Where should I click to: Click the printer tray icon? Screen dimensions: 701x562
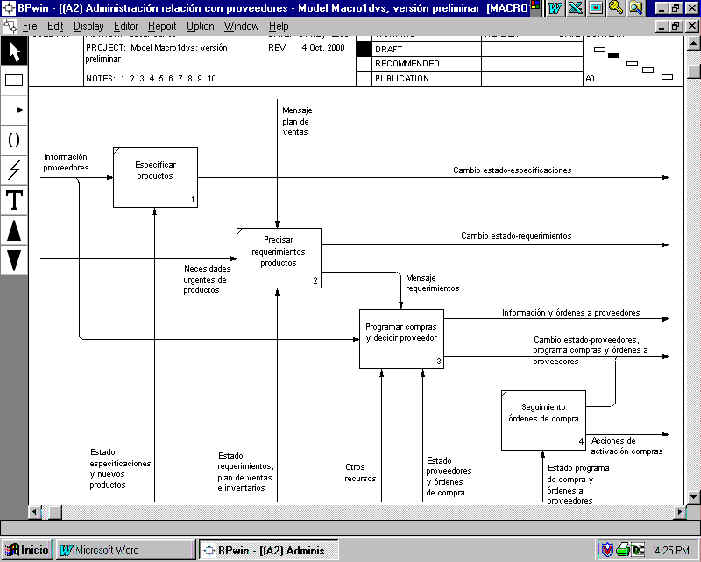click(x=623, y=549)
